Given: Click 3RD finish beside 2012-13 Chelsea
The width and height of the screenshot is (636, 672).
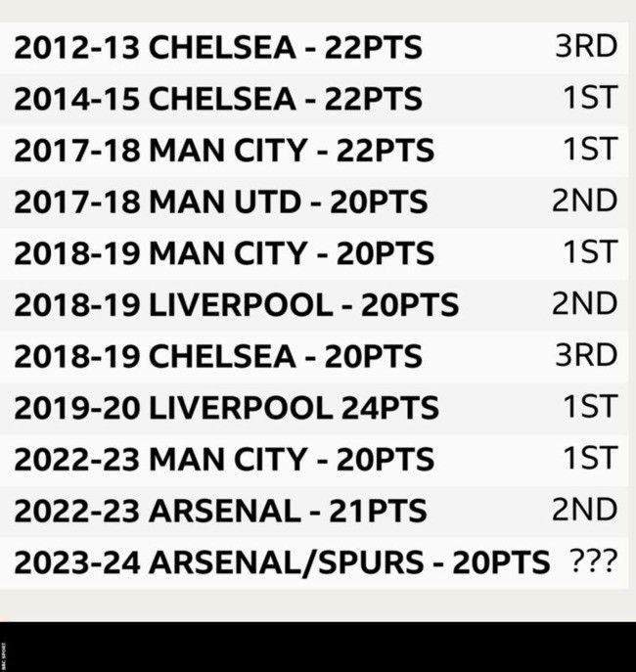Looking at the screenshot, I should 586,47.
